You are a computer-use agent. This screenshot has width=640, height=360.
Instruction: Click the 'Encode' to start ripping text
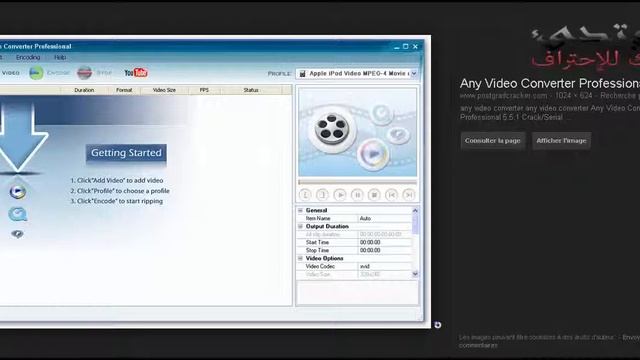pyautogui.click(x=117, y=201)
